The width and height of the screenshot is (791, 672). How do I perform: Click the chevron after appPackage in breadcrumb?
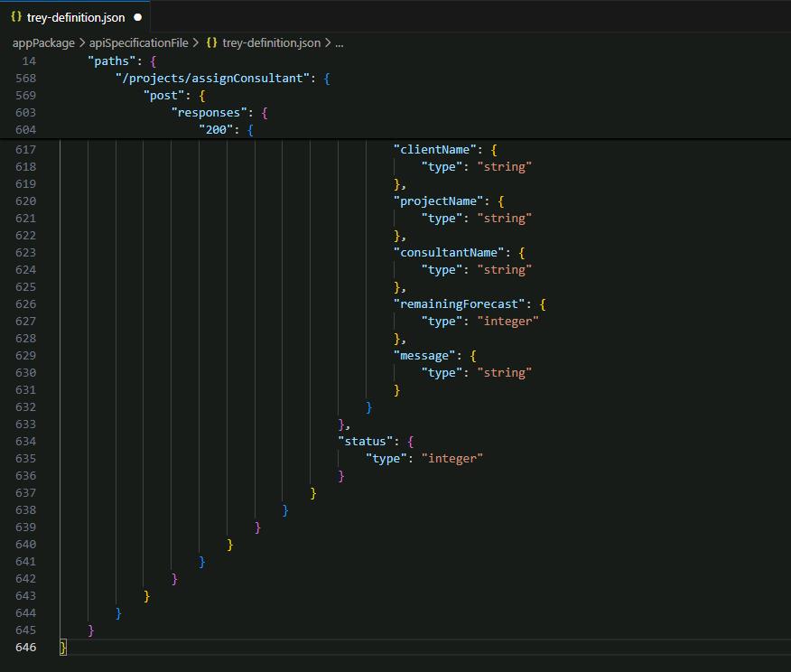pos(82,43)
